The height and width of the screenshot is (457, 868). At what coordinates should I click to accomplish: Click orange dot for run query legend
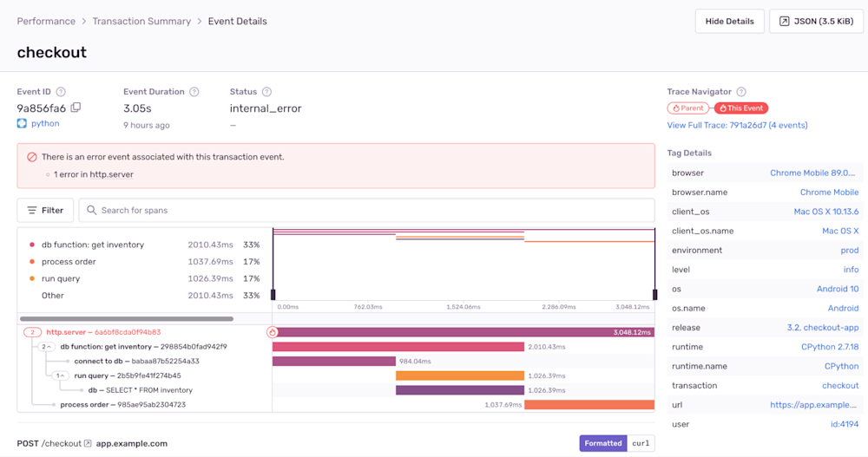click(x=31, y=278)
